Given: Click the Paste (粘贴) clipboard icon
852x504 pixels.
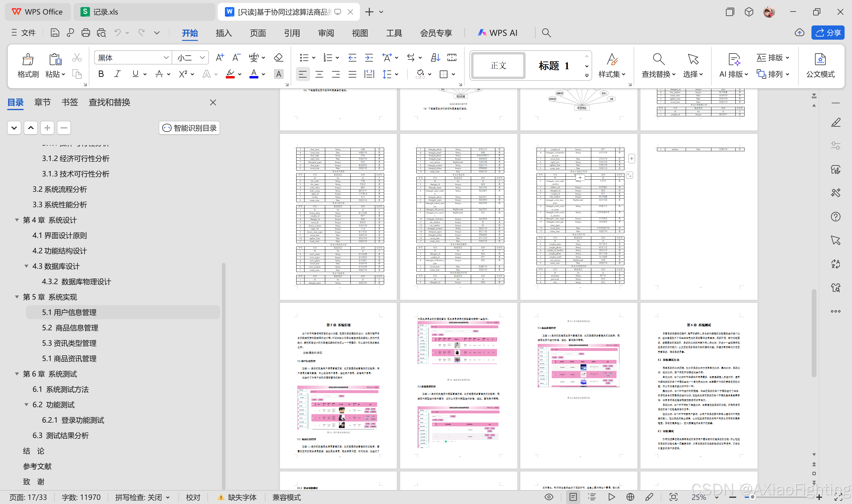Looking at the screenshot, I should [x=55, y=59].
